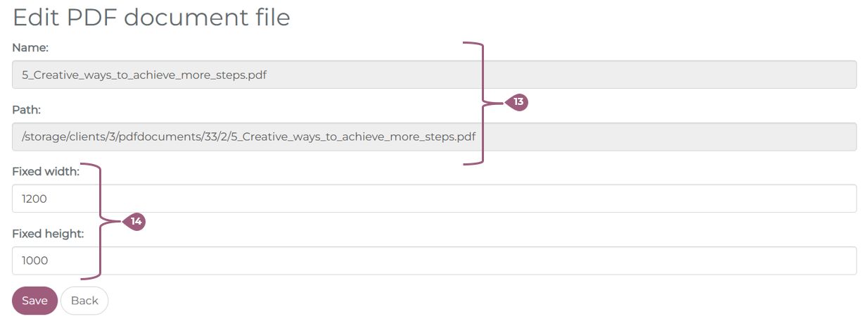Click the 1000 value text

click(x=34, y=261)
